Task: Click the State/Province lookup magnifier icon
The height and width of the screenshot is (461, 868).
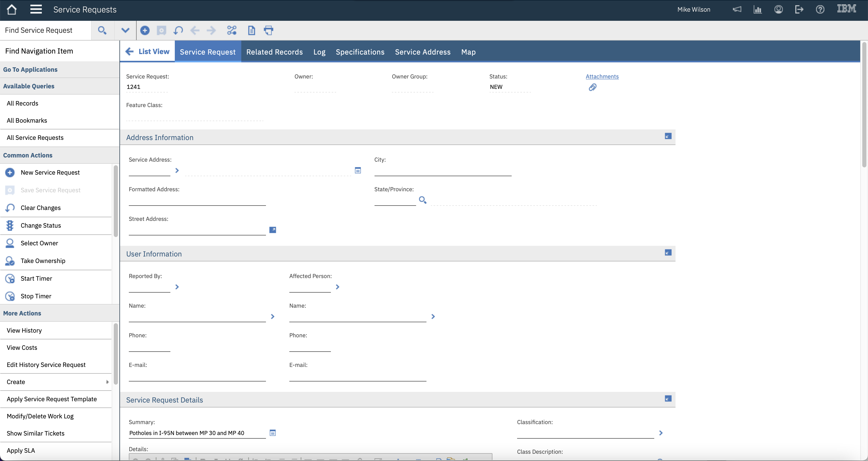Action: click(423, 200)
